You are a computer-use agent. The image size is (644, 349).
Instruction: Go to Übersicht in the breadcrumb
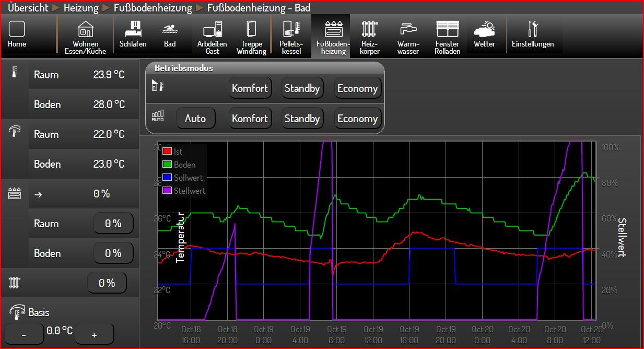click(x=28, y=7)
